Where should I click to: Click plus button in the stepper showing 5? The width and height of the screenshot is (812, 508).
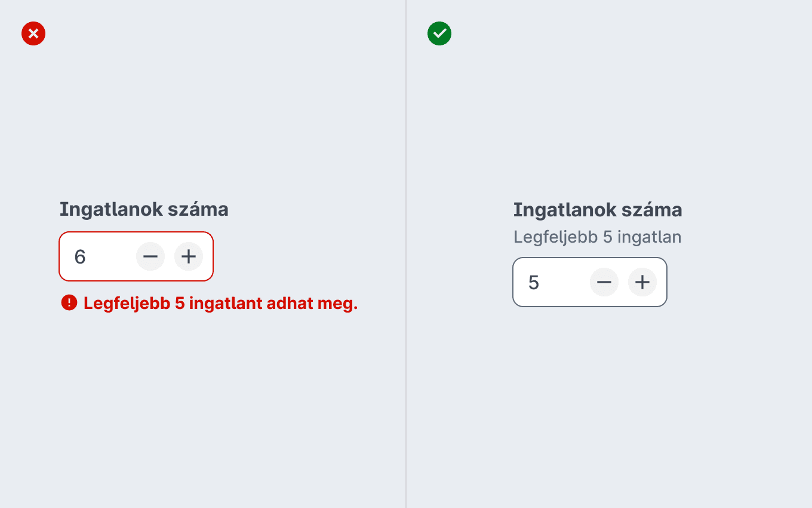click(642, 282)
